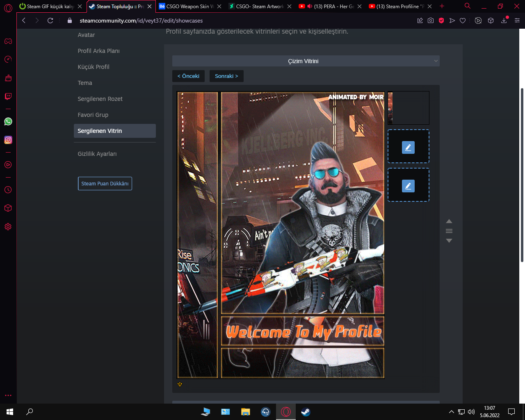Click the sidebar three-dots setup icon
525x420 pixels.
pyautogui.click(x=8, y=395)
